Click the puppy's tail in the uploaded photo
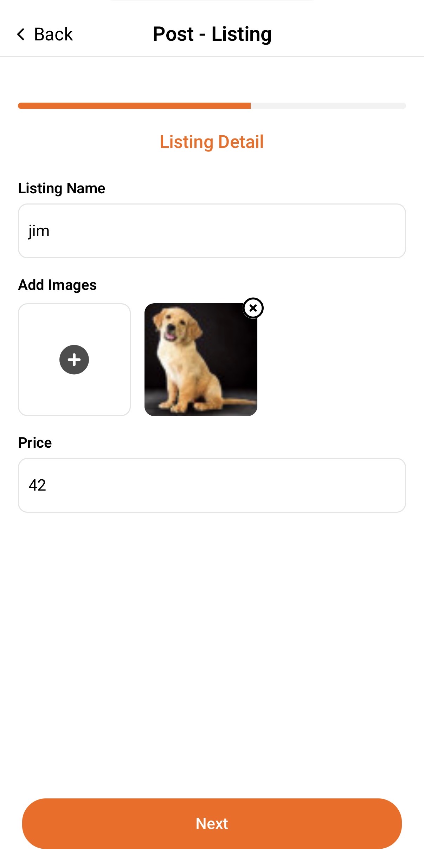 (238, 401)
